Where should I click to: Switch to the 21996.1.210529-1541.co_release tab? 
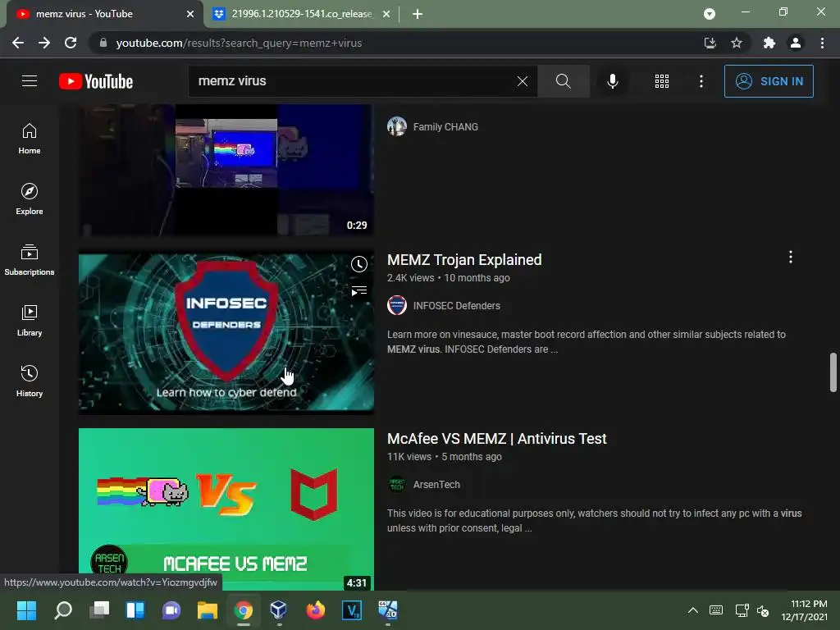(x=301, y=14)
